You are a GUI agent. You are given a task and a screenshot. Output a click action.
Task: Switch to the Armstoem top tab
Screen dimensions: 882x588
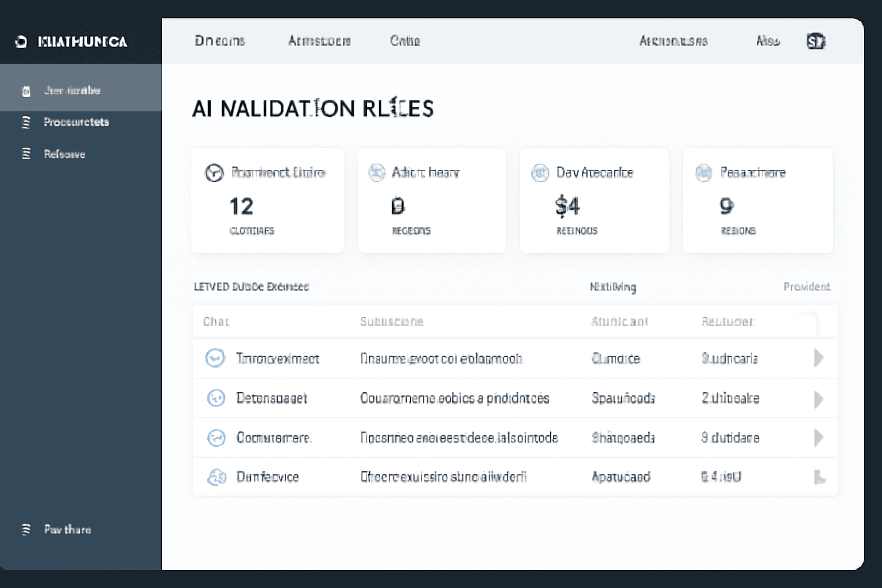(319, 41)
